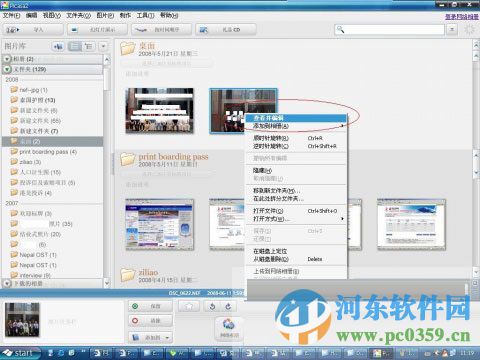This screenshot has height=360, width=480.
Task: Open the File menu
Action: click(x=11, y=15)
